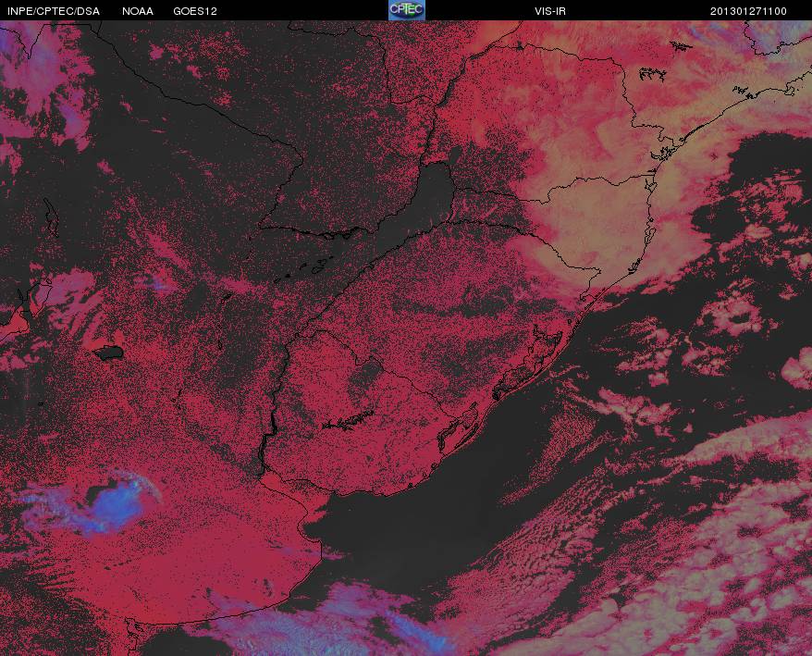Click the NOAA label in the header
812x656 pixels.
[x=138, y=11]
